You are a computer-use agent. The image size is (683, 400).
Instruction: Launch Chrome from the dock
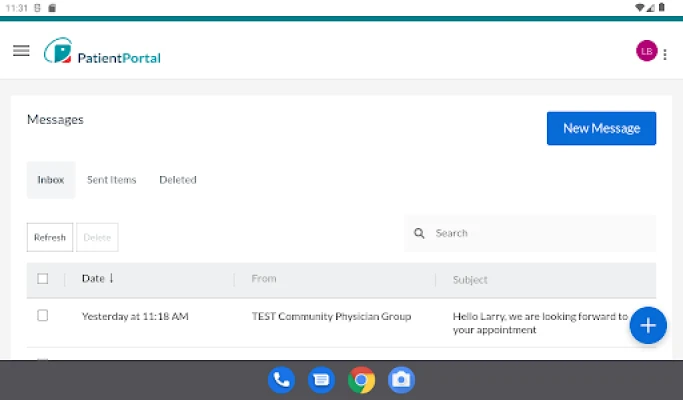(x=361, y=379)
